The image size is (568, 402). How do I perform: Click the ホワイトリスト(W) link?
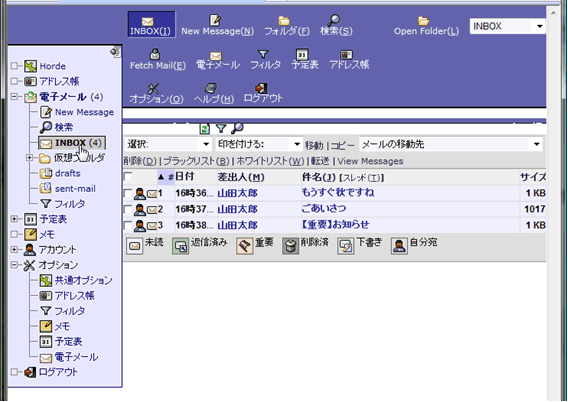pyautogui.click(x=270, y=161)
